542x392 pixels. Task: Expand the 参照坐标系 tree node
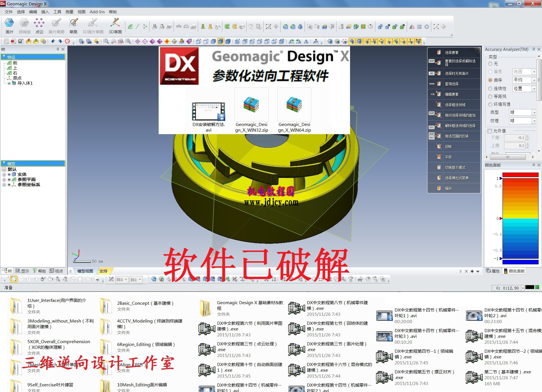tap(4, 185)
